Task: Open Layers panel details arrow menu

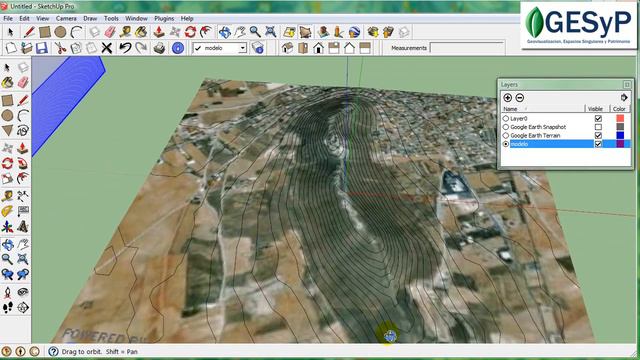Action: [624, 98]
